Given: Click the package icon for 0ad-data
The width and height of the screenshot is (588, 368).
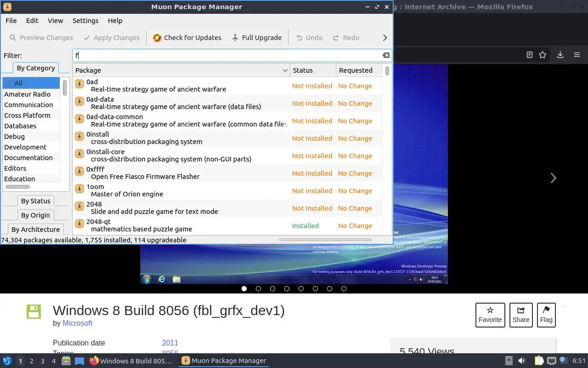Looking at the screenshot, I should pyautogui.click(x=79, y=101).
